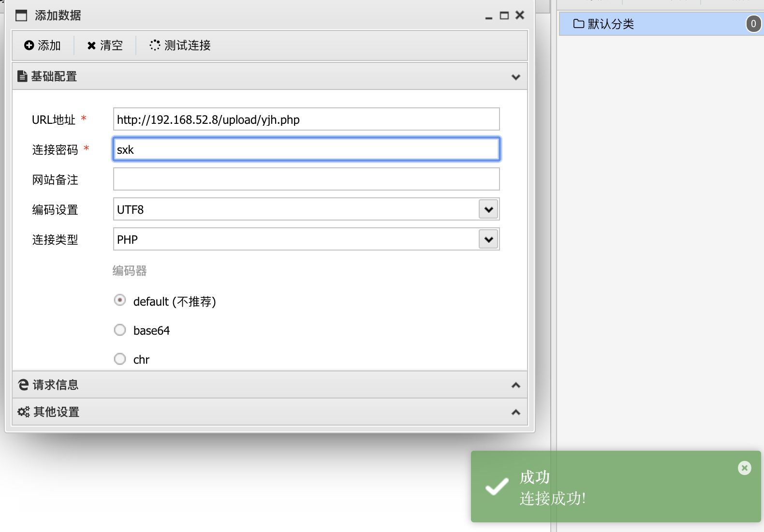This screenshot has height=532, width=764.
Task: Select the default (不推荐) encoder radio
Action: point(120,300)
